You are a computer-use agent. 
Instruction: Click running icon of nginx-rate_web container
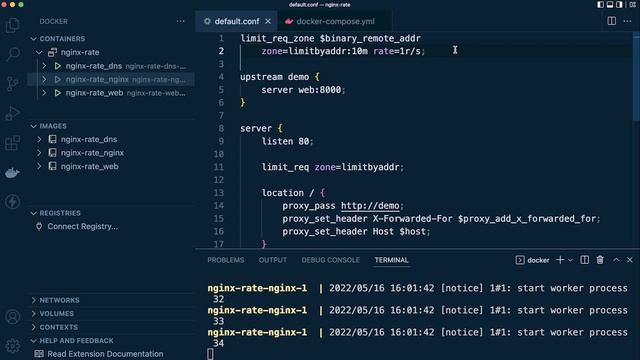click(x=58, y=93)
